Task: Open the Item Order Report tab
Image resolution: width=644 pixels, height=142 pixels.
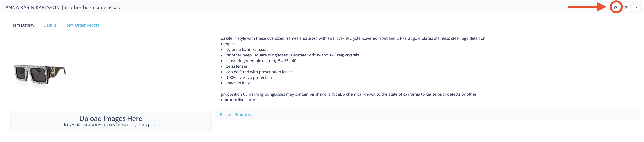Action: (82, 25)
